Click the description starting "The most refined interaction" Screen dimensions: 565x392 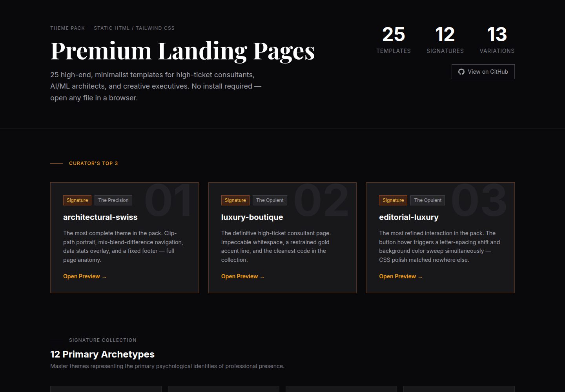(x=440, y=247)
